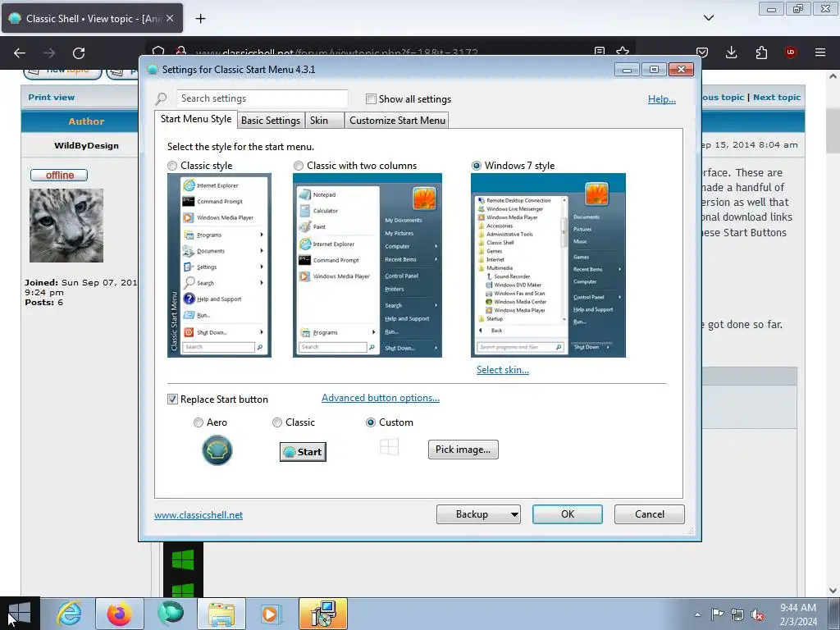Viewport: 840px width, 630px height.
Task: Show hidden tray icons arrow
Action: pos(697,614)
